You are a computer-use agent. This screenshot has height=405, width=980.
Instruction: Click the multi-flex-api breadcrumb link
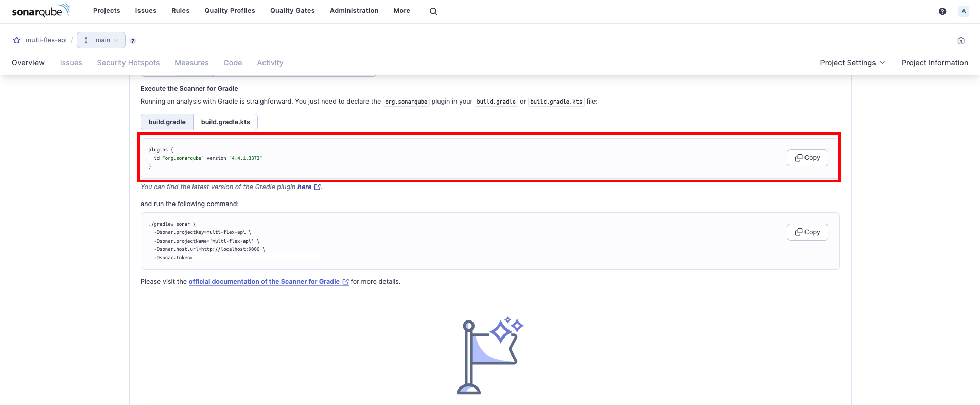click(46, 40)
